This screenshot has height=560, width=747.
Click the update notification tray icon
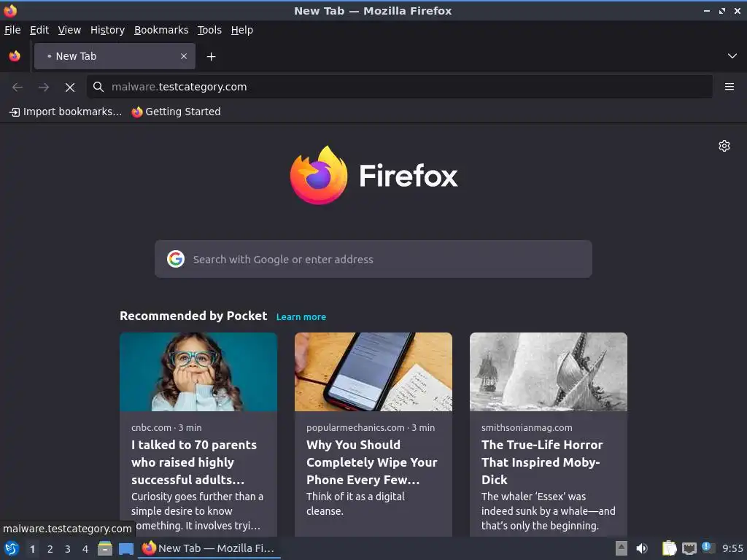708,548
